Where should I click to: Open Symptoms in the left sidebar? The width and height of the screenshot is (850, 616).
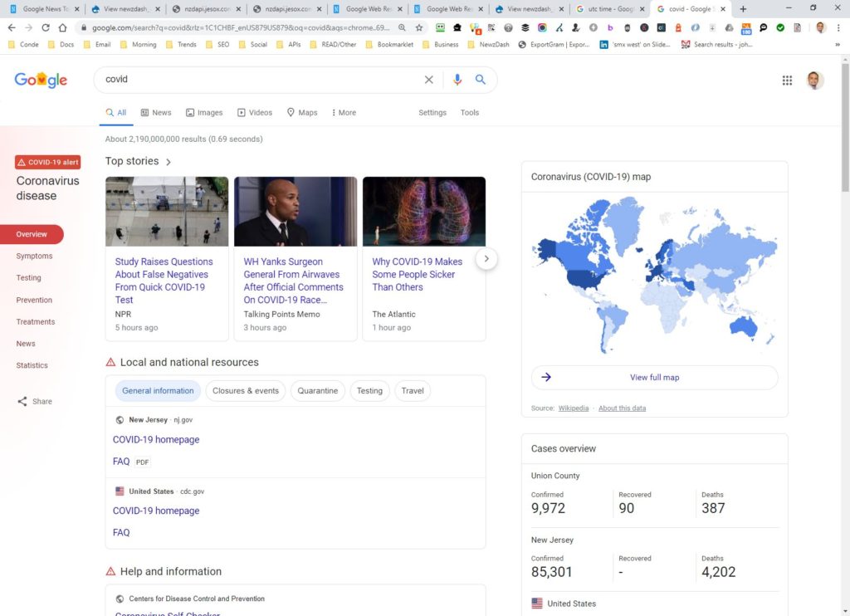coord(34,256)
